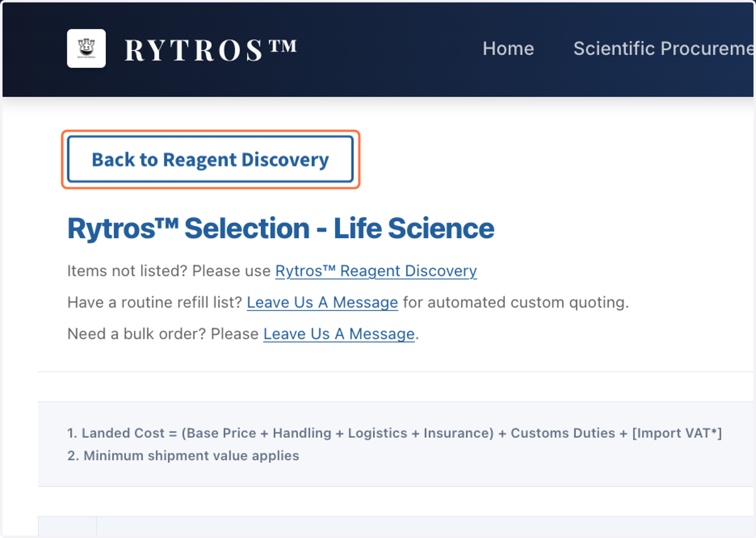Viewport: 756px width, 538px height.
Task: Click the RYTROS™ brand name text
Action: point(210,50)
